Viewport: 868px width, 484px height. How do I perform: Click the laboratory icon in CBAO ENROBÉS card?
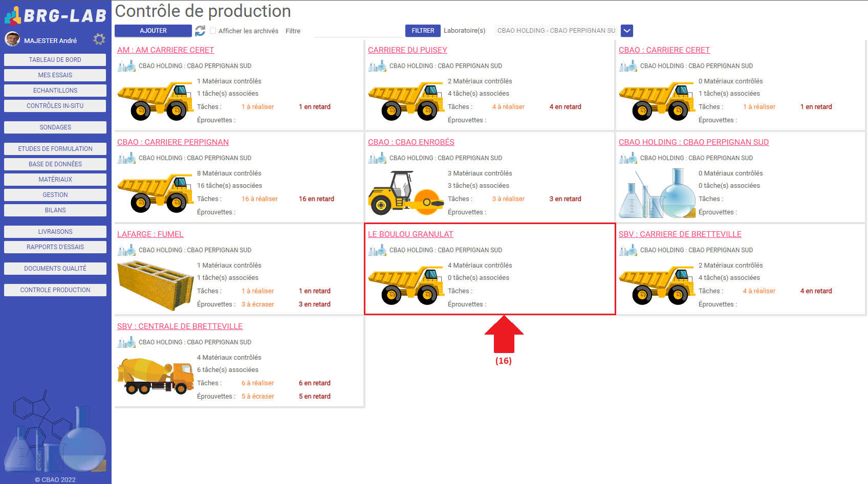(377, 158)
